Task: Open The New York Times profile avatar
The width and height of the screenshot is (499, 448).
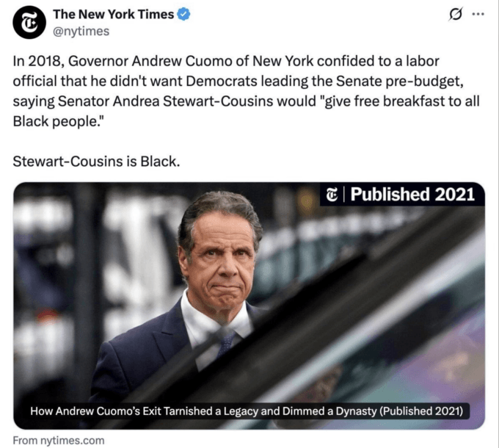Action: 29,23
